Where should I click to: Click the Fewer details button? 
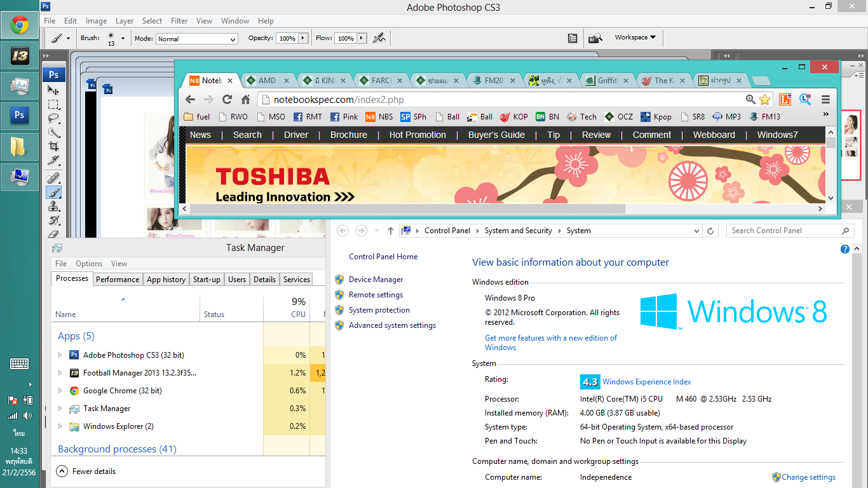point(86,471)
